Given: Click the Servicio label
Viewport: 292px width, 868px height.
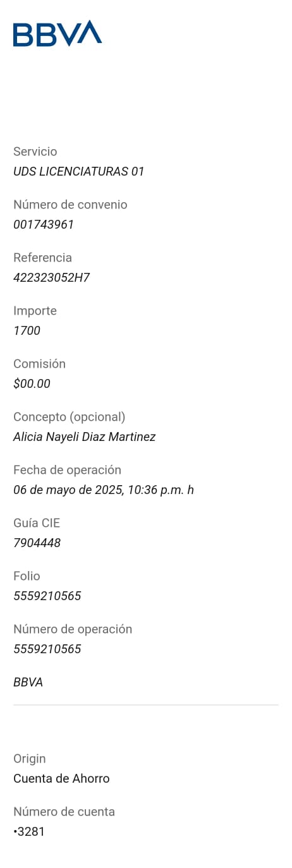Looking at the screenshot, I should (x=35, y=152).
